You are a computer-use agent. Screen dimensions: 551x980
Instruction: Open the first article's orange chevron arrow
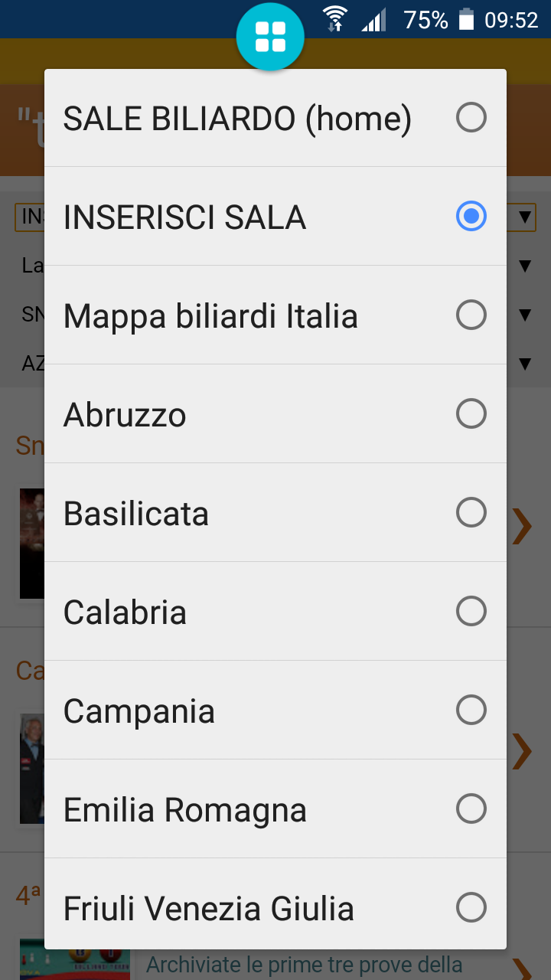pyautogui.click(x=523, y=527)
